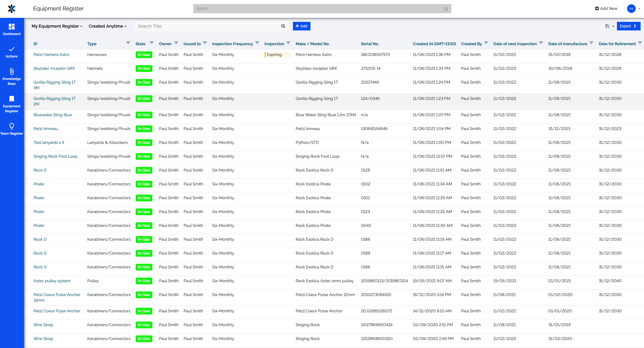Click the app logo in top-left corner

(x=12, y=9)
